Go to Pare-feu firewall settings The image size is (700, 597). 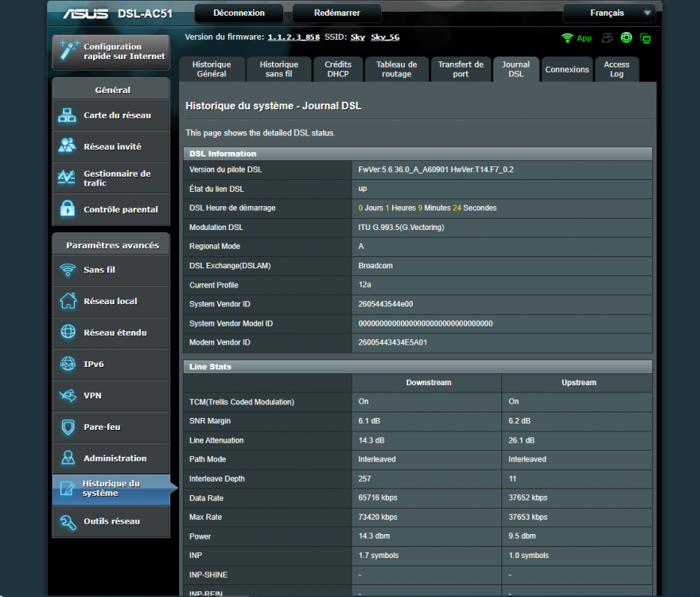[x=111, y=427]
